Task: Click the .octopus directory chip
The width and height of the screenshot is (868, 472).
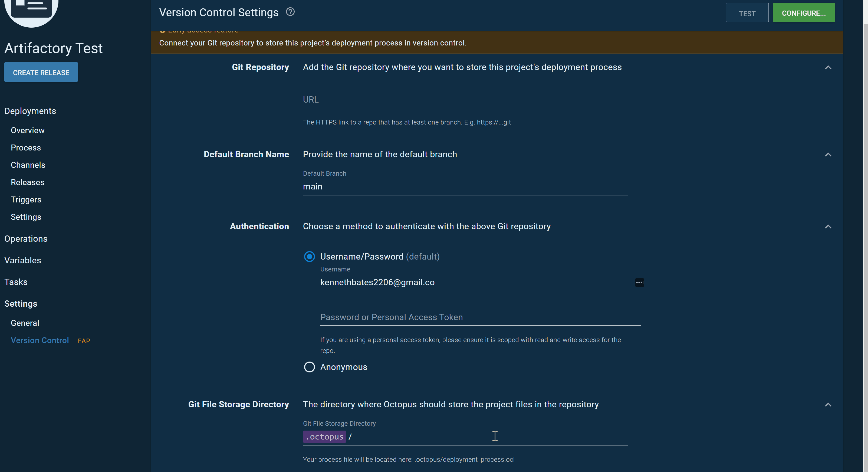Action: (x=324, y=437)
